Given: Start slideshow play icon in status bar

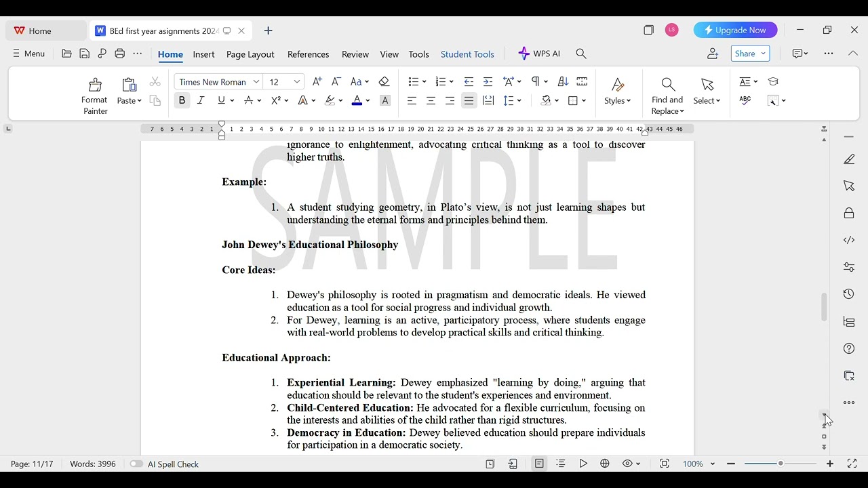Looking at the screenshot, I should [x=583, y=464].
